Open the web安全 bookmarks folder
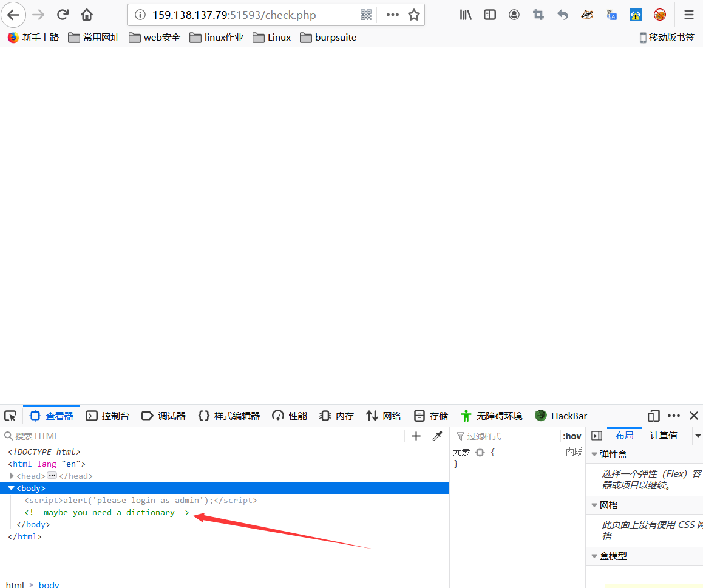Viewport: 703px width, 588px height. pyautogui.click(x=154, y=37)
